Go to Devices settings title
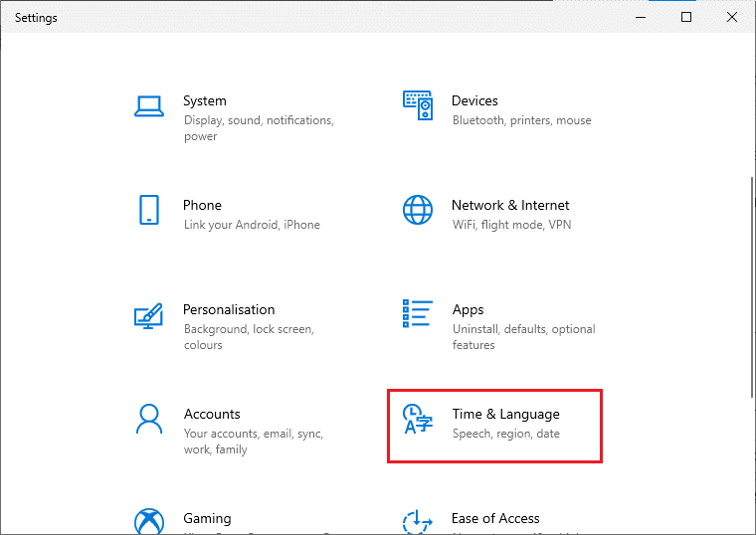This screenshot has height=535, width=756. (474, 100)
